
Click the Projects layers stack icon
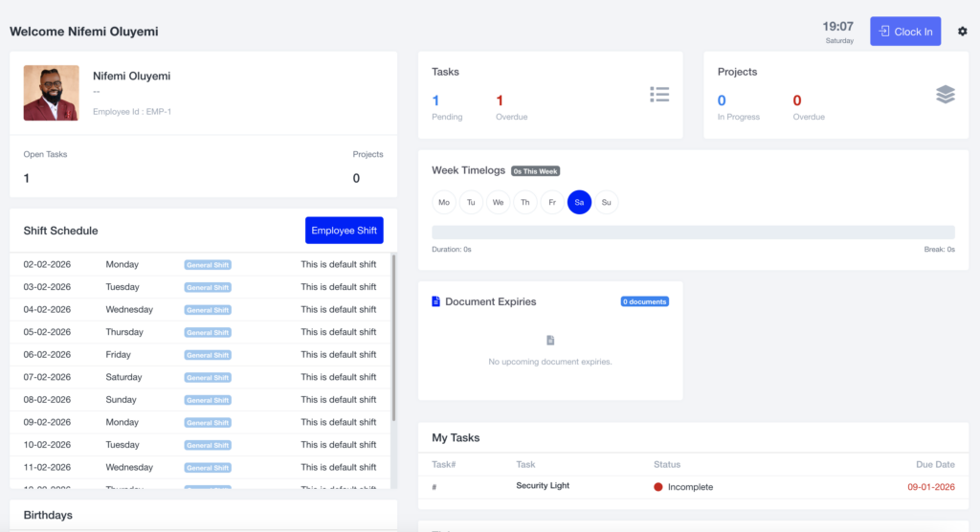tap(945, 95)
